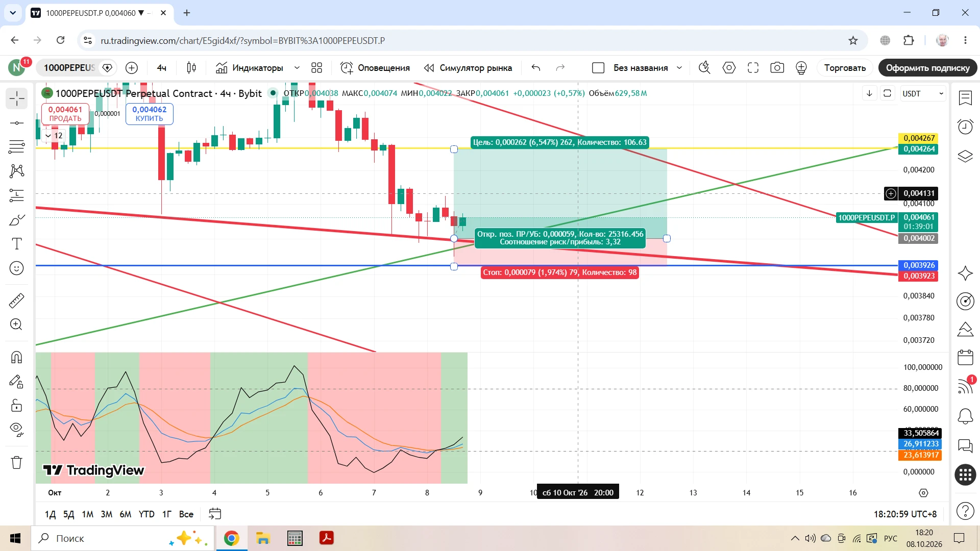Expand Без названия layout dropdown

coord(679,68)
